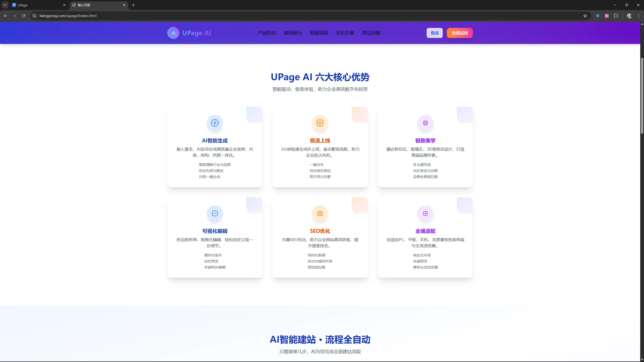Click the 极致美学 card title
This screenshot has height=362, width=644.
[x=425, y=141]
